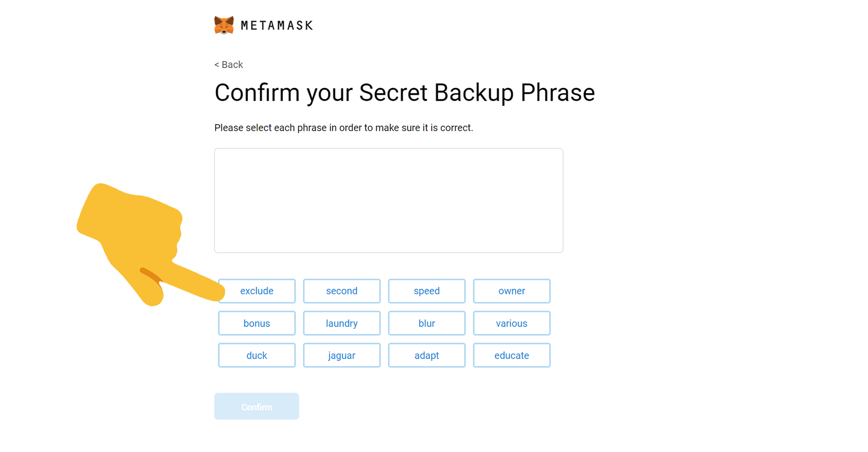Image resolution: width=868 pixels, height=452 pixels.
Task: Click the instruction text about selecting phrases
Action: point(343,128)
